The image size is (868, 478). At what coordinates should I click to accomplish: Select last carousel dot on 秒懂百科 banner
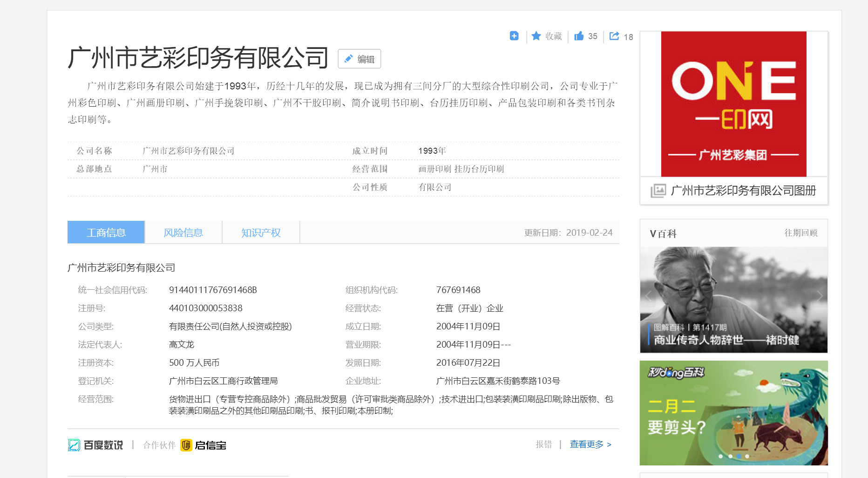click(747, 456)
